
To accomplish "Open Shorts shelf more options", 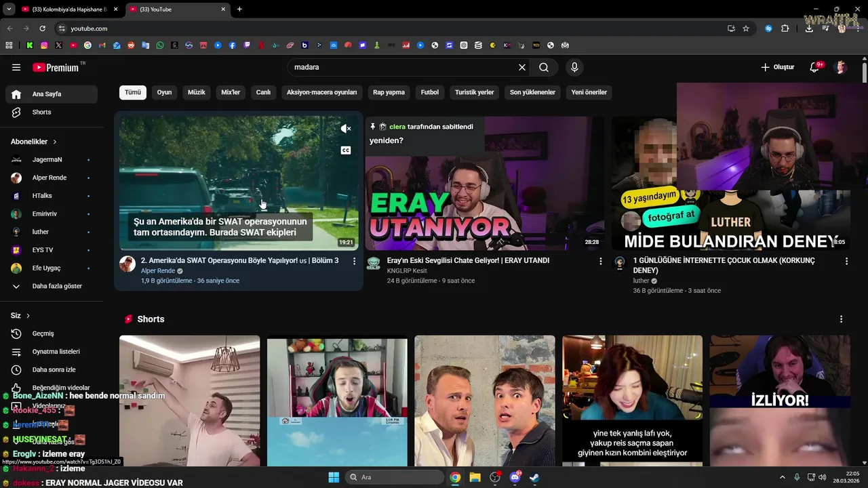I will (x=842, y=319).
